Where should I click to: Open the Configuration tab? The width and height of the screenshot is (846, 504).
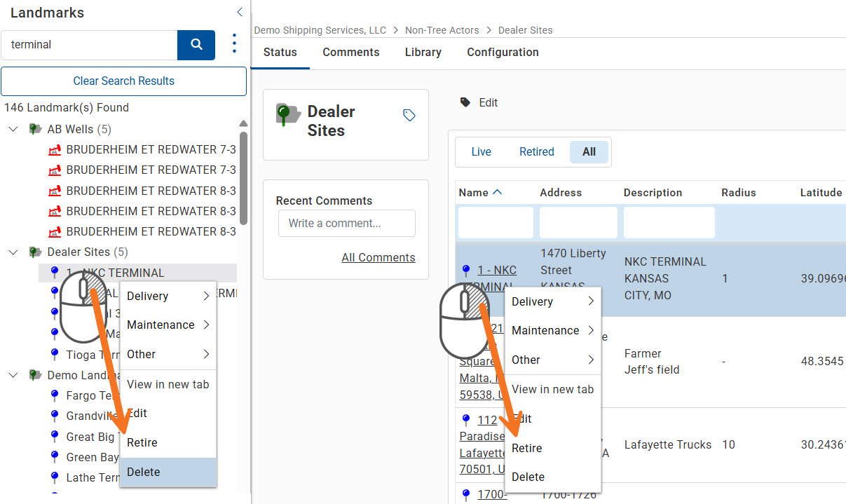click(503, 52)
